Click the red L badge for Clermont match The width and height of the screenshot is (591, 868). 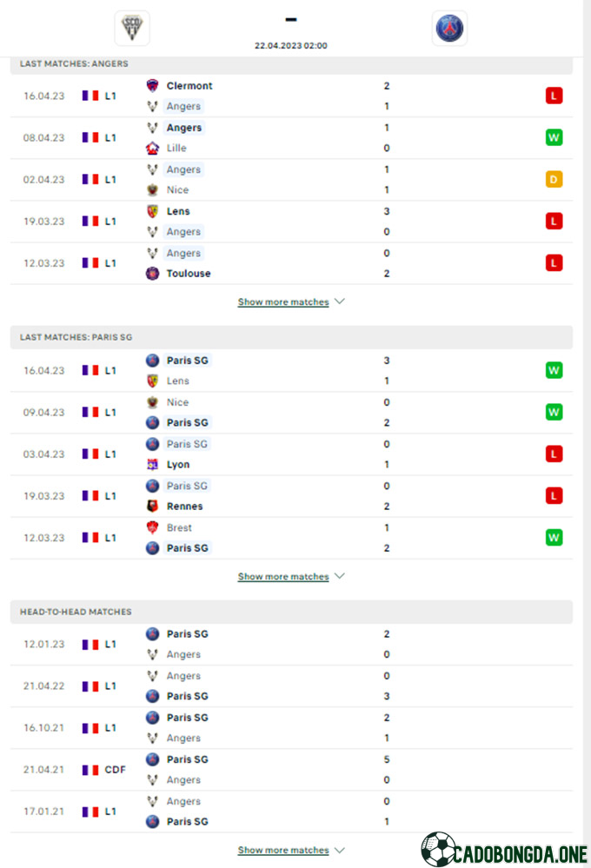click(x=554, y=96)
